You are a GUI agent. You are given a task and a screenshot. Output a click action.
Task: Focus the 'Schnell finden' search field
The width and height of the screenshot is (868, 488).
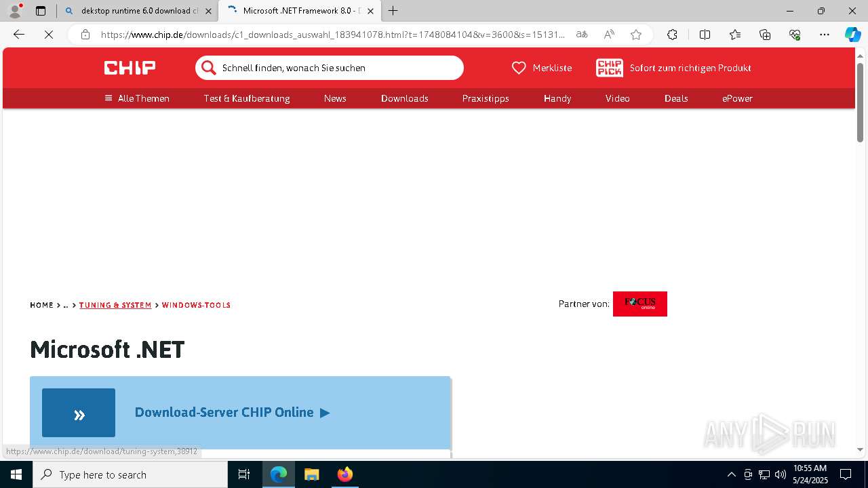click(x=330, y=68)
